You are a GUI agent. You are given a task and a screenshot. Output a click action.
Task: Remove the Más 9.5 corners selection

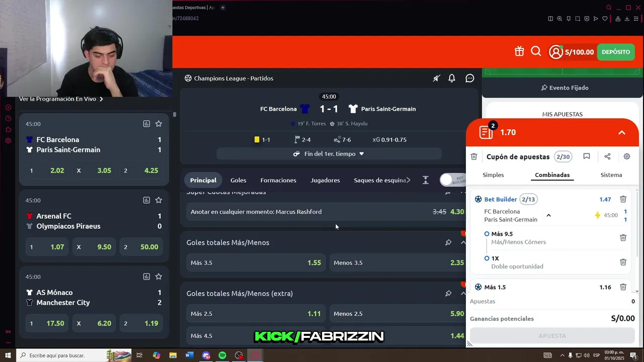pos(623,238)
